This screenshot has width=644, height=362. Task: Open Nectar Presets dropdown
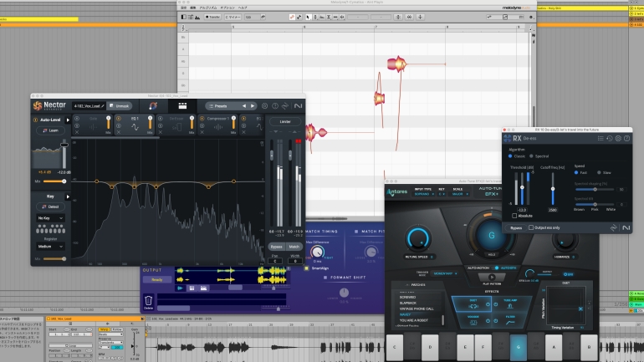[x=222, y=106]
